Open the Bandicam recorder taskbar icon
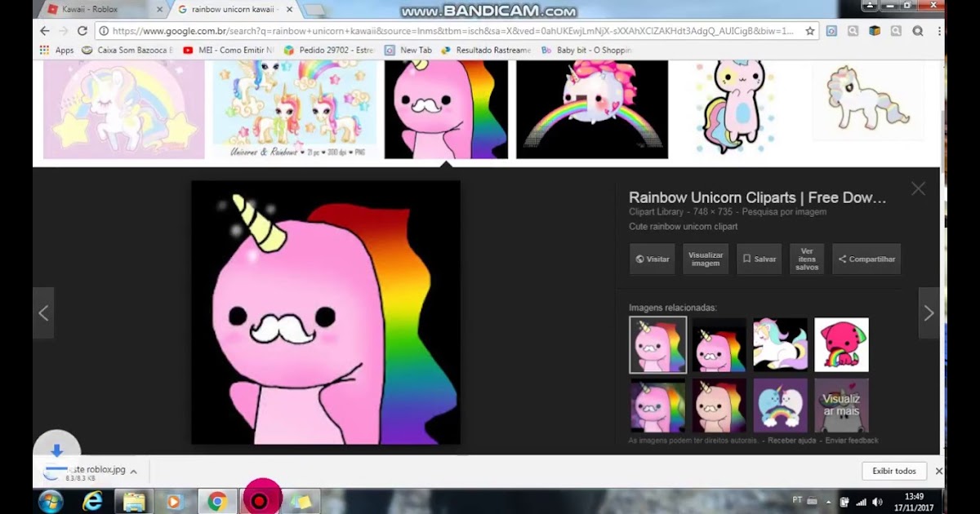The image size is (980, 514). [x=261, y=500]
